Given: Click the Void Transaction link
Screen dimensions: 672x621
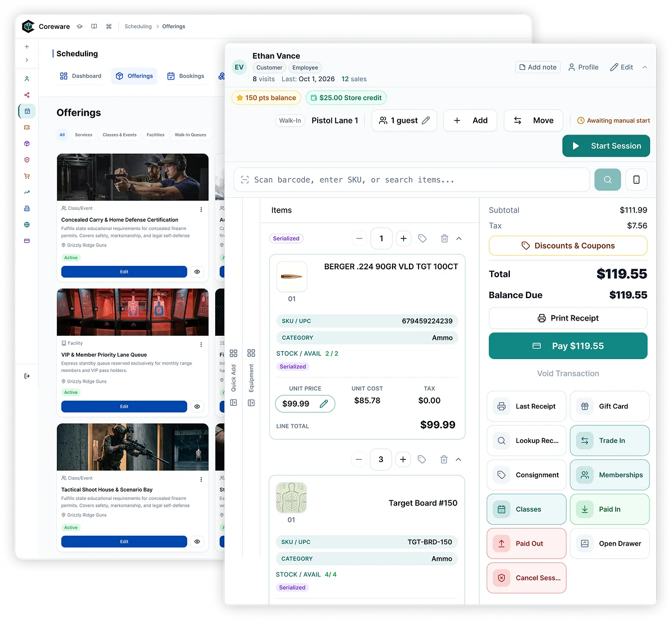Looking at the screenshot, I should [x=568, y=374].
